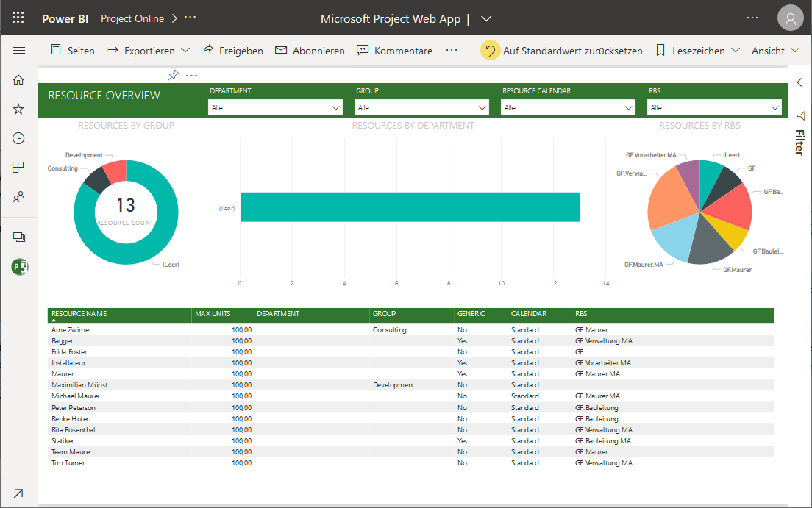Image resolution: width=812 pixels, height=508 pixels.
Task: Select the orange GF.Verwa... pie slice
Action: click(x=669, y=199)
